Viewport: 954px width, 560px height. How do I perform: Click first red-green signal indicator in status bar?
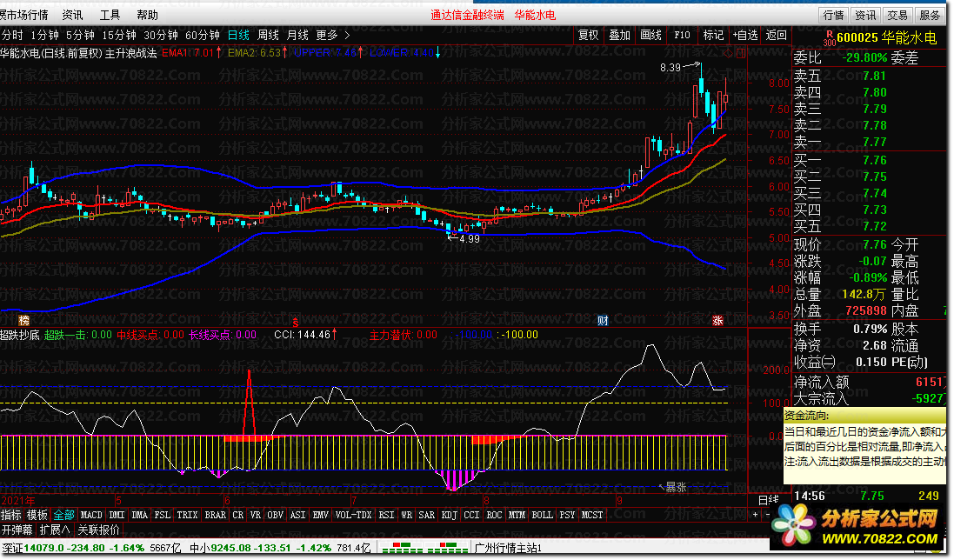[402, 548]
